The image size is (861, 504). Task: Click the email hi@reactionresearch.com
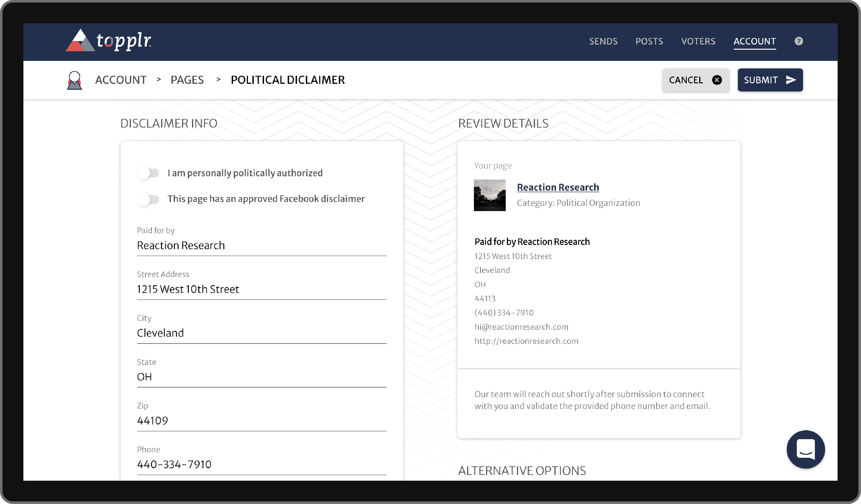click(x=521, y=327)
